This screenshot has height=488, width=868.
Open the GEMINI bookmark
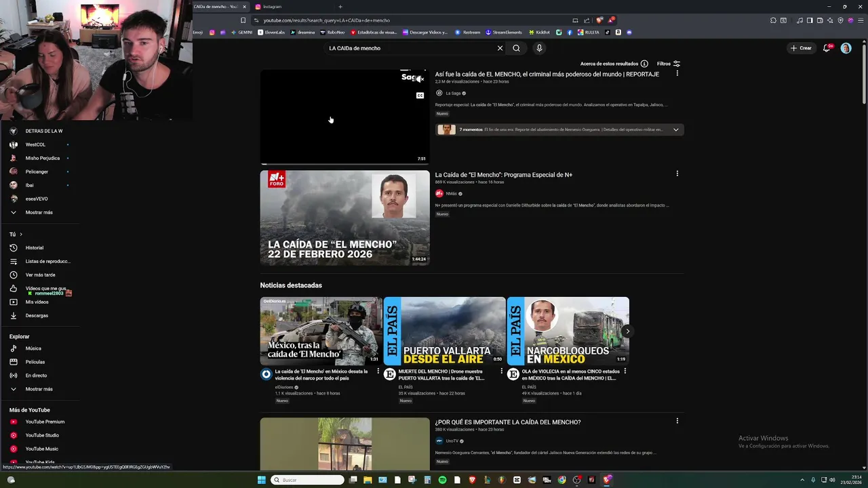pyautogui.click(x=241, y=32)
